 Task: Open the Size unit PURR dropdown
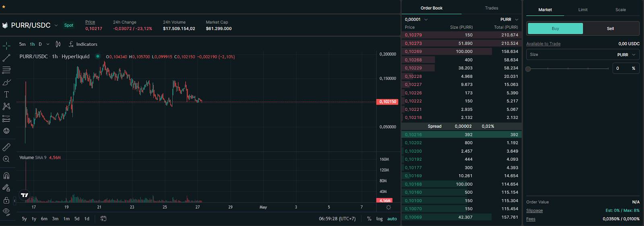pyautogui.click(x=626, y=55)
